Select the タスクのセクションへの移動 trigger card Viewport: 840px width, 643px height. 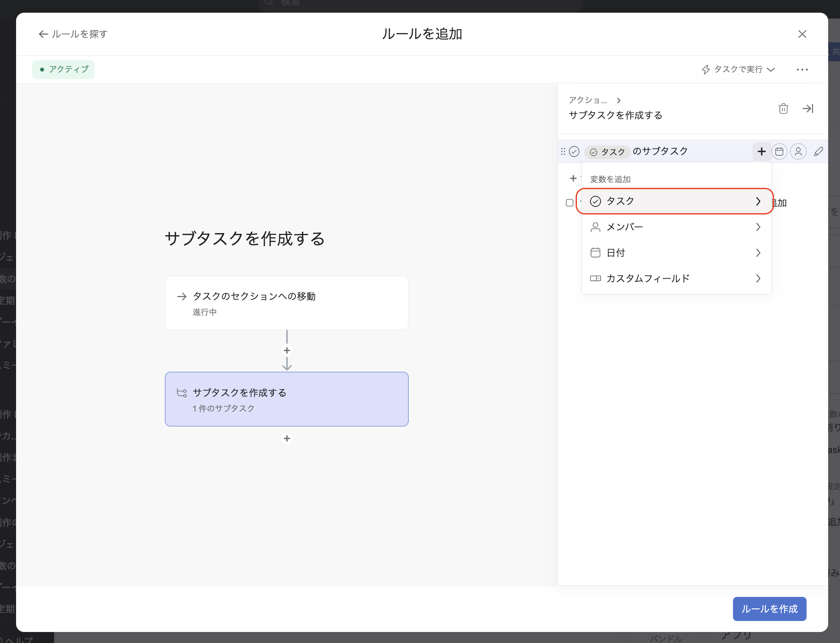click(x=286, y=303)
